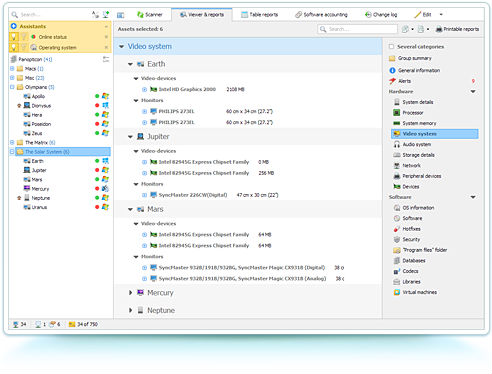492x374 pixels.
Task: Select Apollo computer in tree
Action: (34, 96)
